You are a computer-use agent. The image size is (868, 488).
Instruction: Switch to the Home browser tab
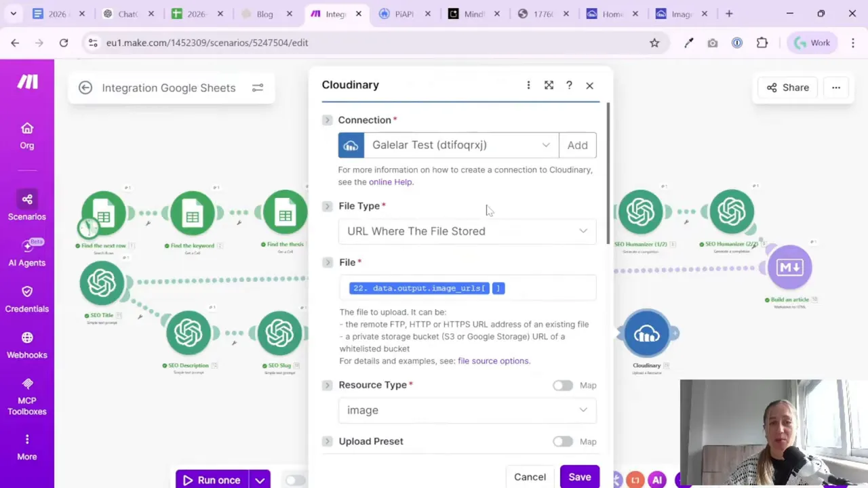[x=611, y=14]
